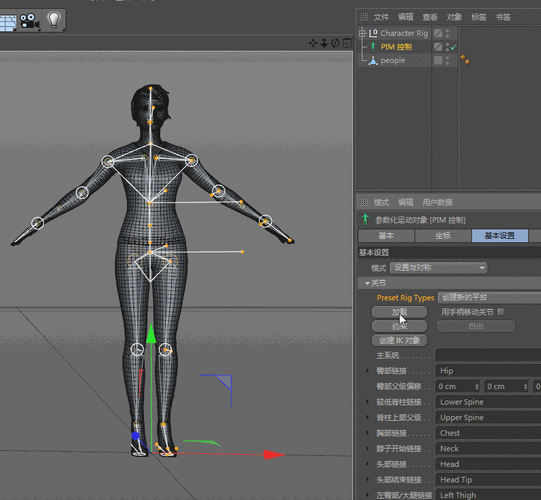
Task: Click the floor grid toolbar icon
Action: pos(8,22)
